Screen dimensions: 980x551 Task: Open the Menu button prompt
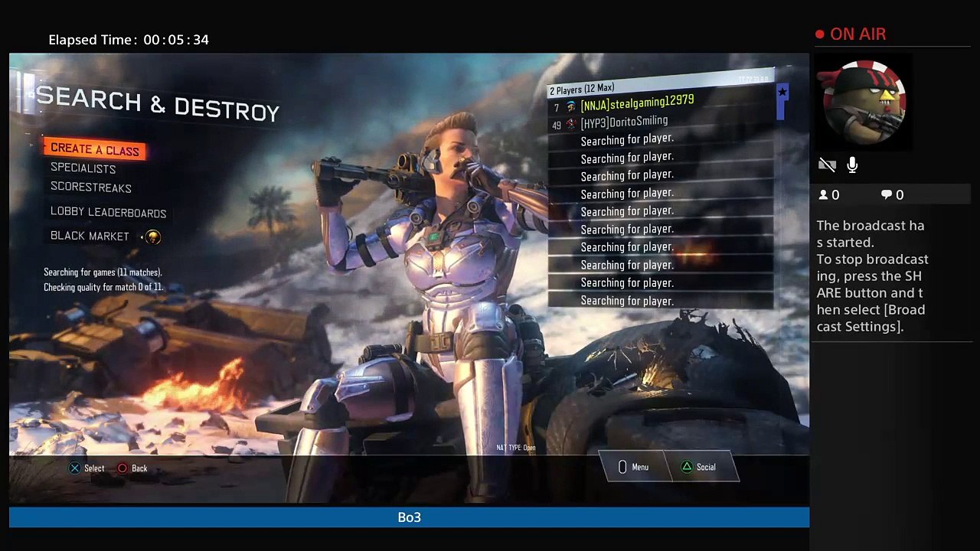click(x=635, y=467)
